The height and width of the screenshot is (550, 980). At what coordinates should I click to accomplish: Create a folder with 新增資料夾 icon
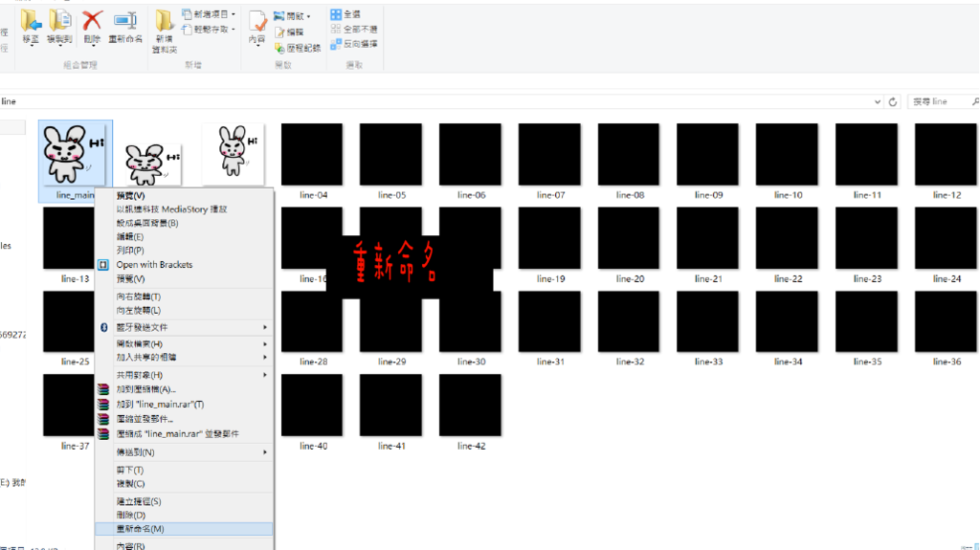pyautogui.click(x=164, y=21)
